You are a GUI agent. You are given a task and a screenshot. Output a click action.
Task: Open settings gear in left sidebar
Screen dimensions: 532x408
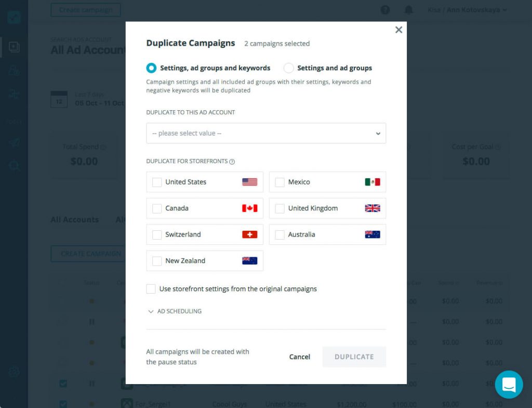coord(14,372)
